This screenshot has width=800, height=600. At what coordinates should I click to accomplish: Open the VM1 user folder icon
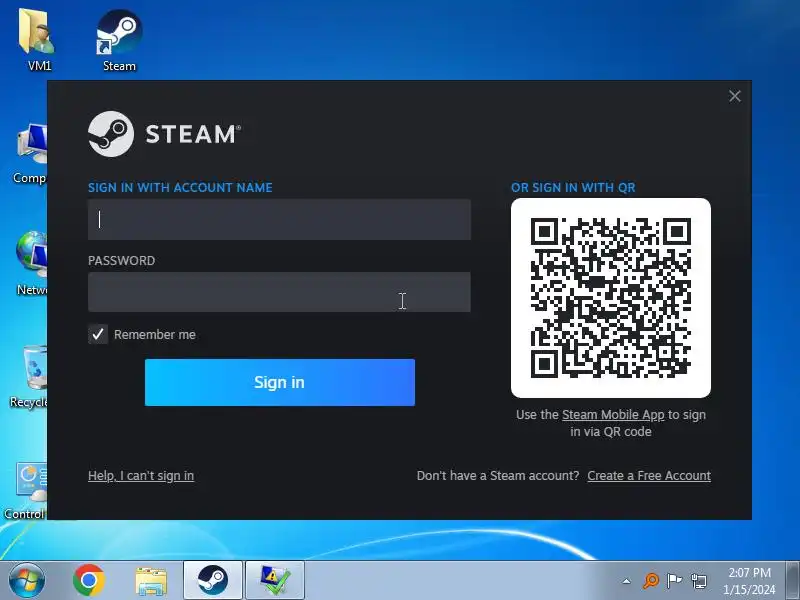pos(39,41)
